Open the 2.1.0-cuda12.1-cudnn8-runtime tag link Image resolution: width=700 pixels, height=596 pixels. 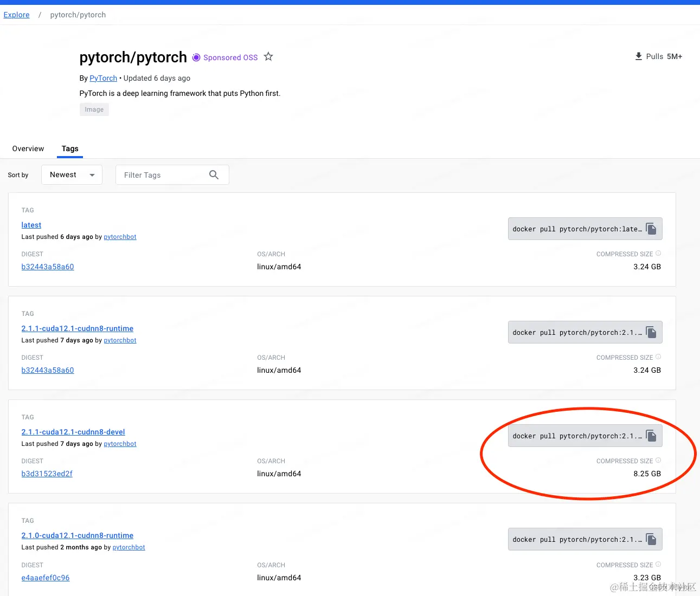tap(78, 535)
